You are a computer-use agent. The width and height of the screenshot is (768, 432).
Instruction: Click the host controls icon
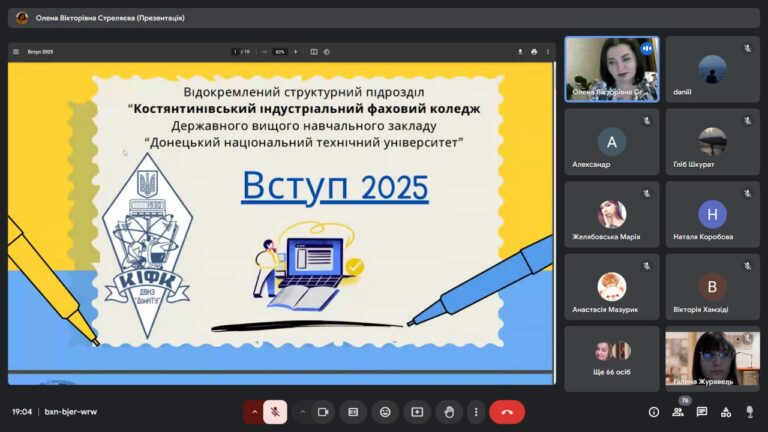point(750,412)
